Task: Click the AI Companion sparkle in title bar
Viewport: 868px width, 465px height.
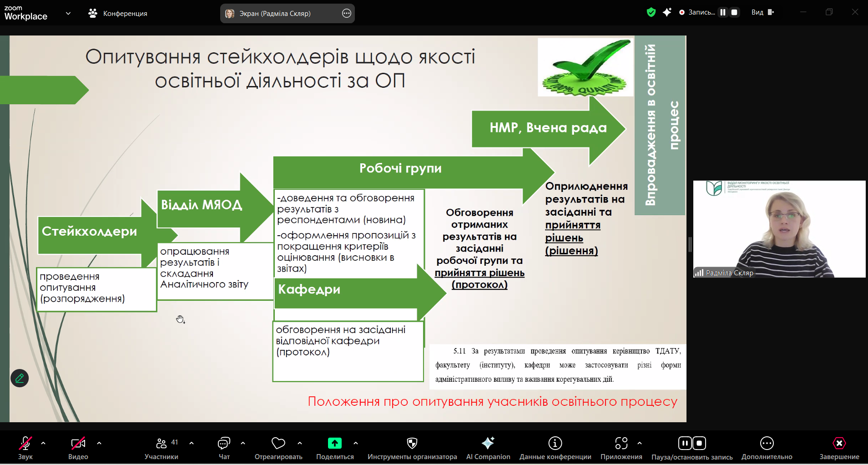Action: click(667, 12)
